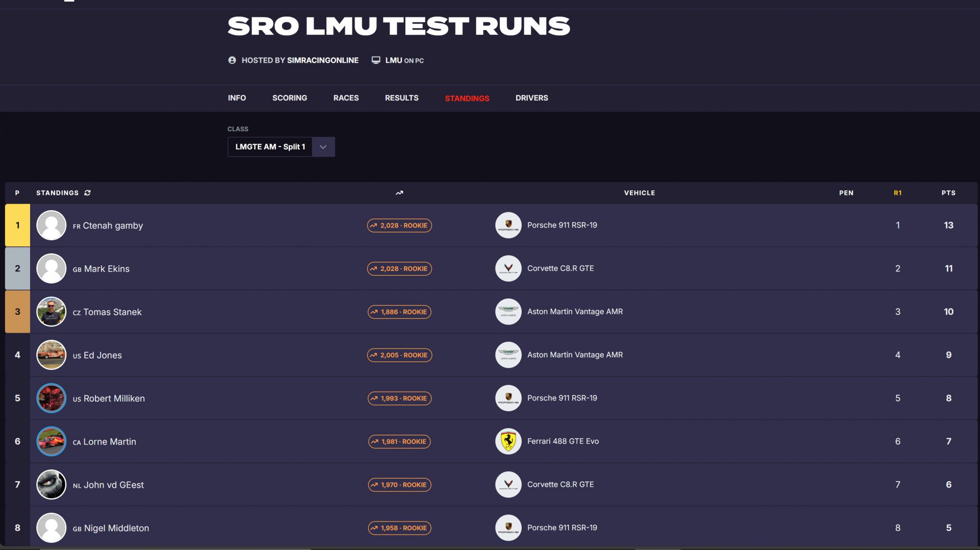Click the monitor icon beside LMU ON PC

[x=376, y=60]
